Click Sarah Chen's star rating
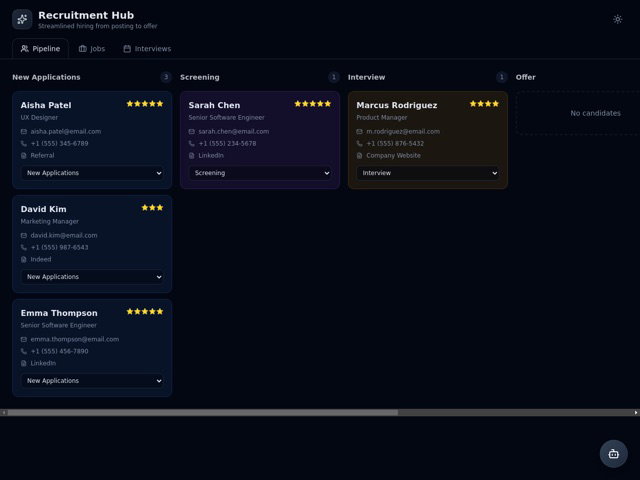This screenshot has width=640, height=480. tap(313, 104)
